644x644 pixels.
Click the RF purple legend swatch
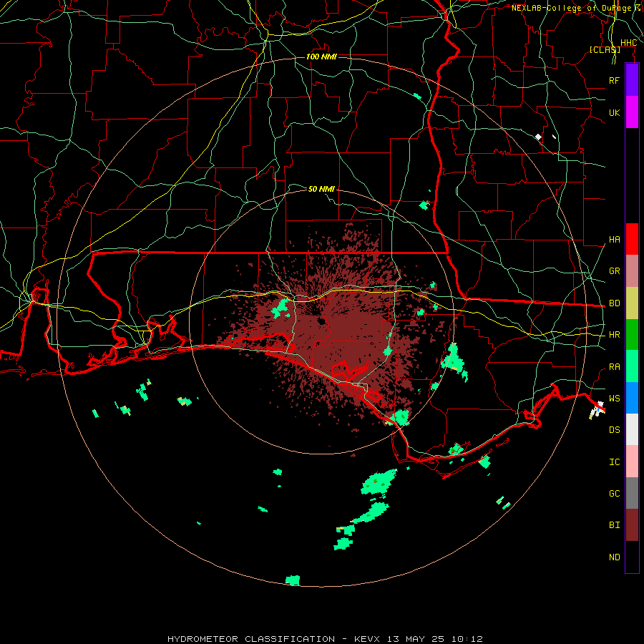[632, 80]
